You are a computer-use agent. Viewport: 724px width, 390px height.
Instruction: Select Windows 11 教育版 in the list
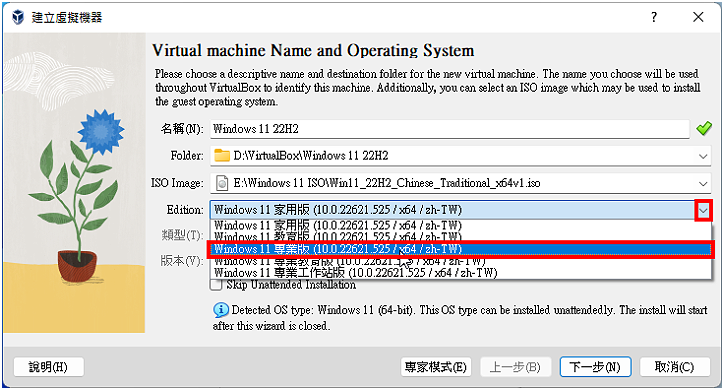[x=460, y=236]
